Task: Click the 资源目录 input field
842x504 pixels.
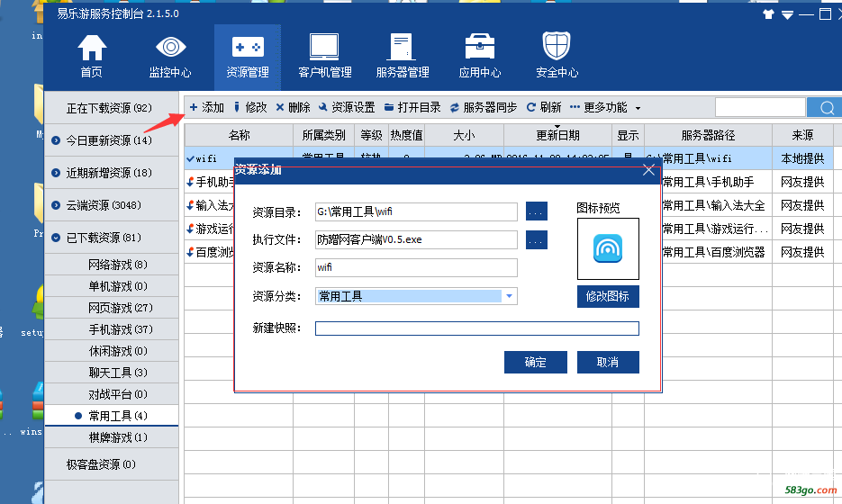Action: click(416, 211)
